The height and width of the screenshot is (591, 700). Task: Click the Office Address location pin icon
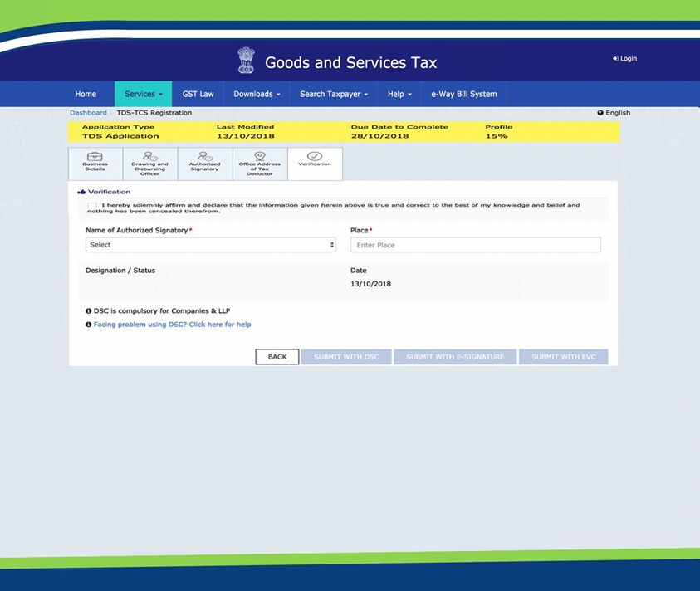tap(260, 156)
